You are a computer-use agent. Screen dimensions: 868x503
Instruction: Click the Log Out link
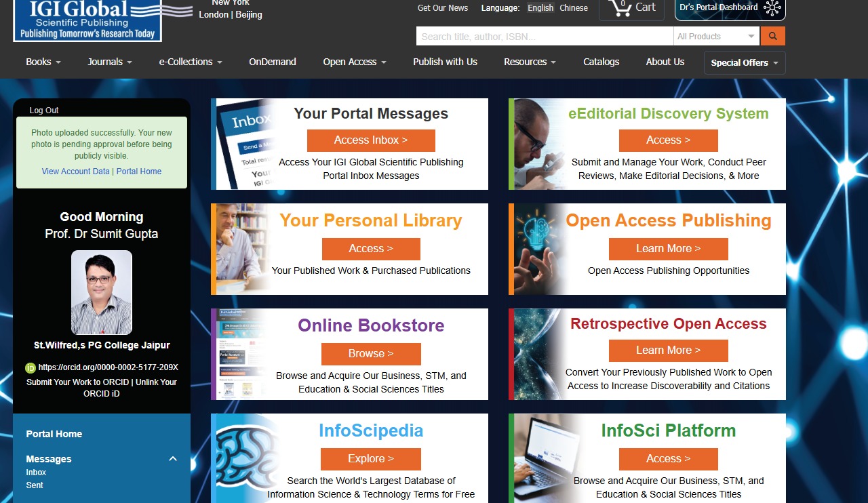coord(44,110)
